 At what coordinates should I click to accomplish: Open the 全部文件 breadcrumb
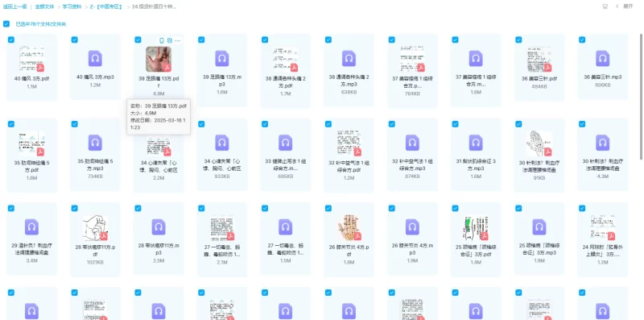44,6
